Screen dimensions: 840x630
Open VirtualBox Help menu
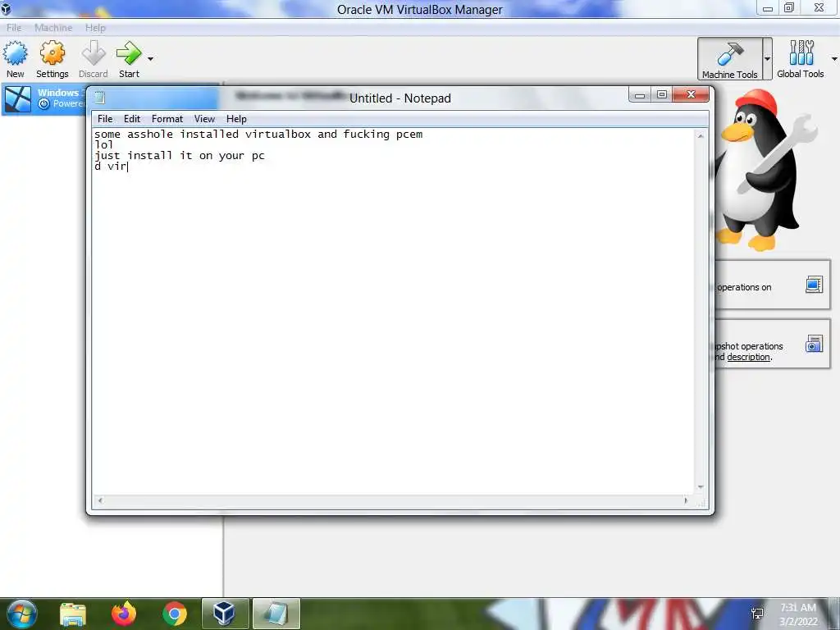[95, 27]
